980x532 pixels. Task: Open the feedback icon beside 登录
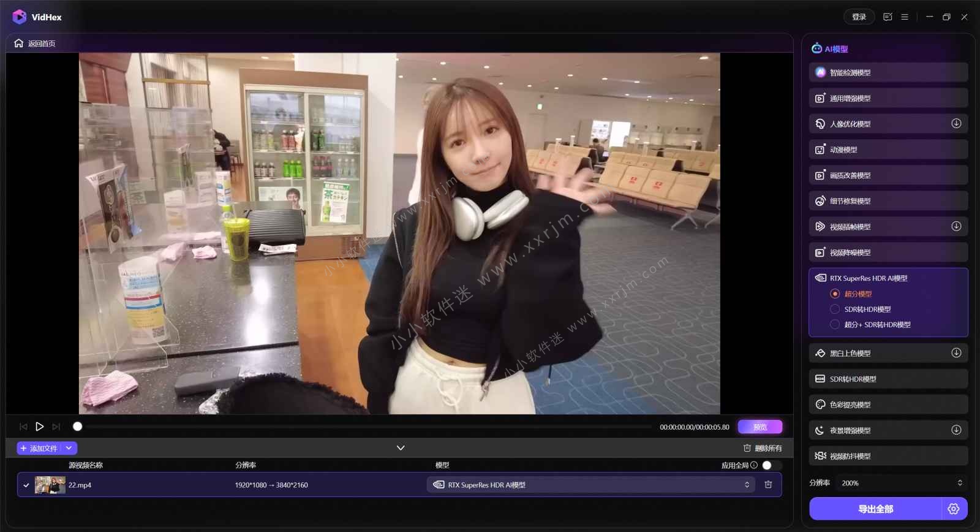pos(888,17)
